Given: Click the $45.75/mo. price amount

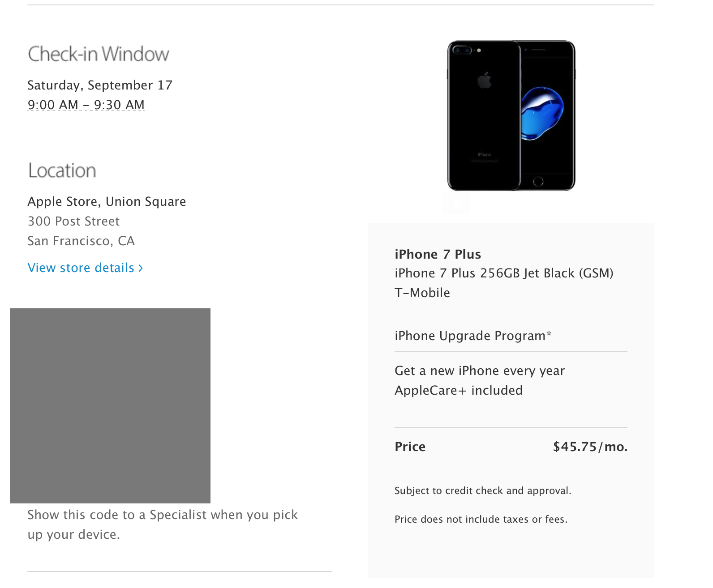Looking at the screenshot, I should [x=590, y=447].
